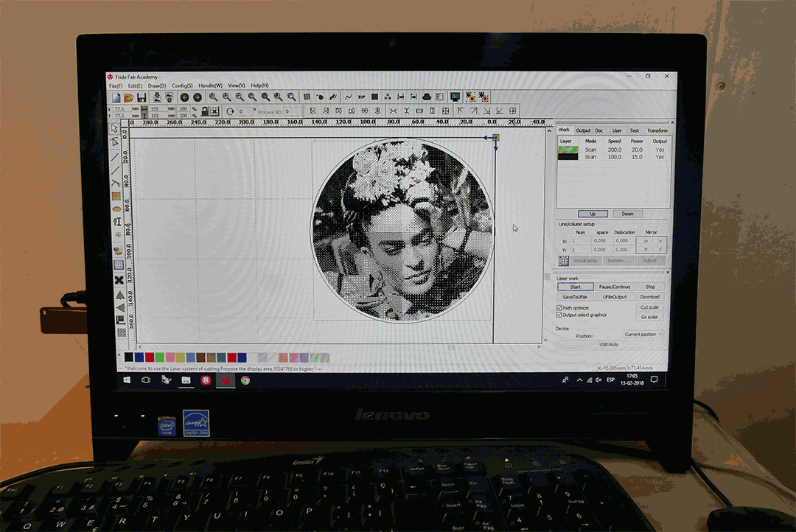Viewport: 796px width, 532px height.
Task: Select the arrow pointer tool
Action: coord(114,128)
